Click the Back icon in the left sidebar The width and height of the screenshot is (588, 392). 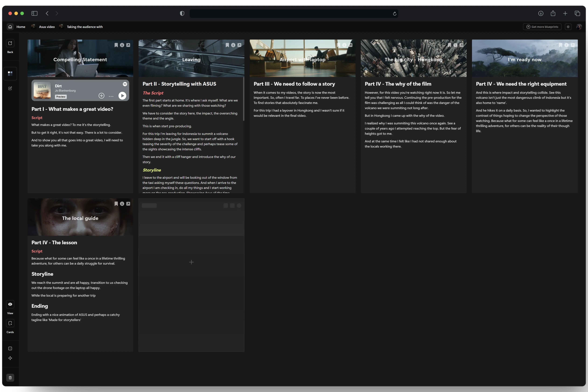10,43
